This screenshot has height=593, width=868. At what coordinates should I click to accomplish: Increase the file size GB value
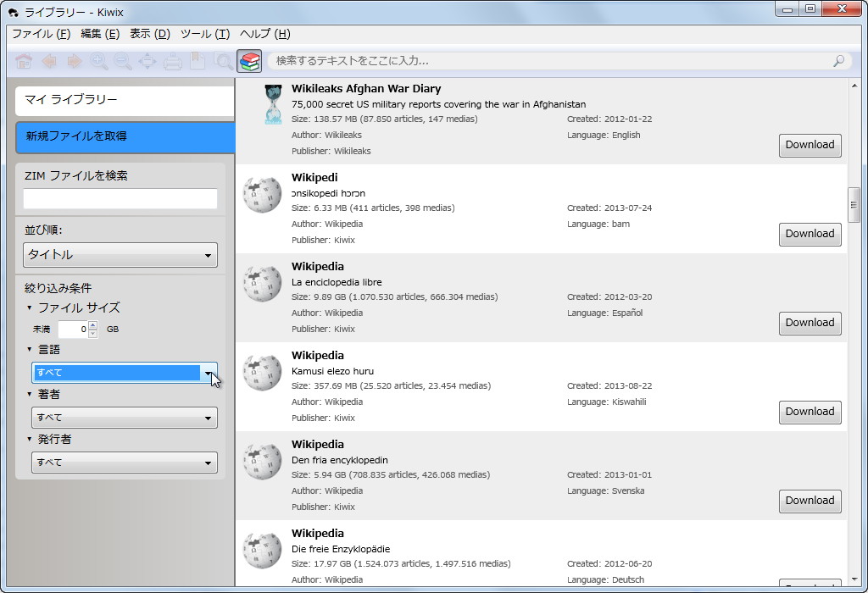pyautogui.click(x=93, y=325)
